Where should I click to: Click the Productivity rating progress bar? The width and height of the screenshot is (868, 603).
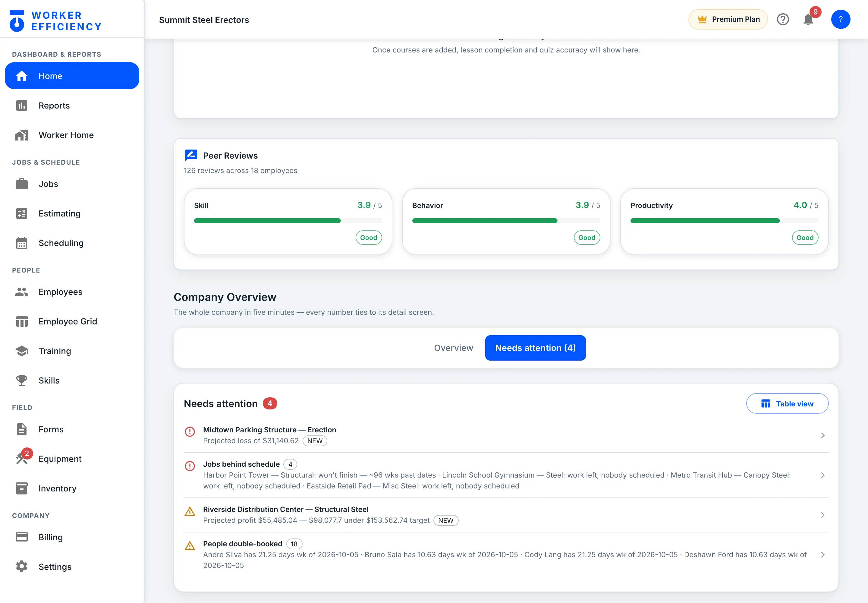point(724,221)
